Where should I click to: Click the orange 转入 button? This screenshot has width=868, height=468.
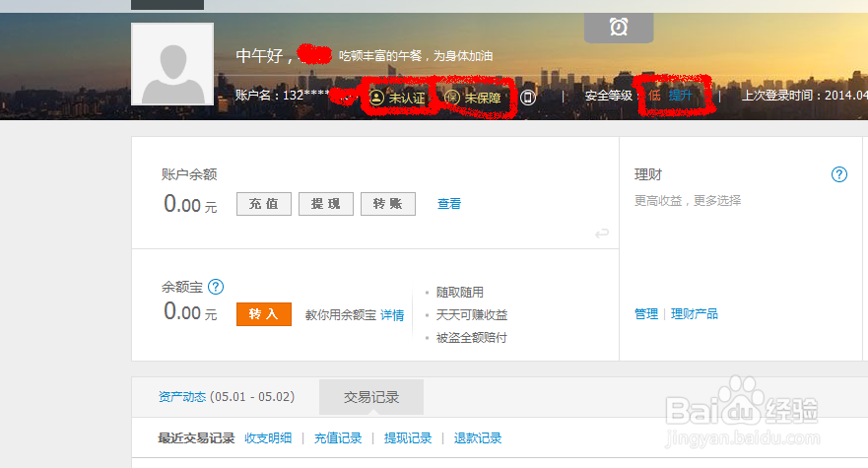[264, 314]
